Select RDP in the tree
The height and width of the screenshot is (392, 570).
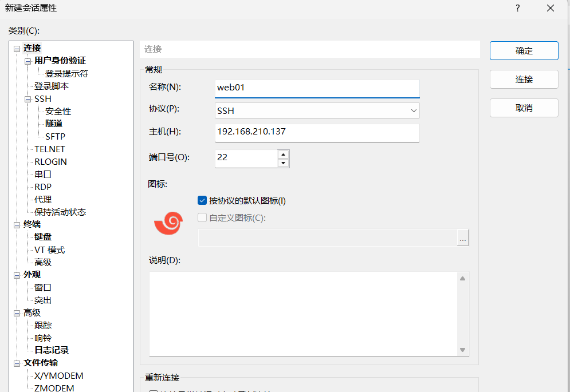click(x=43, y=187)
